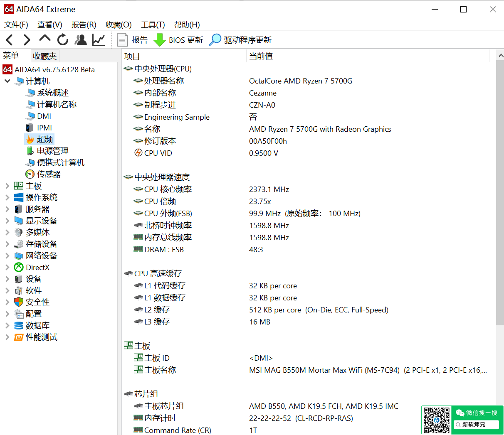Image resolution: width=504 pixels, height=435 pixels.
Task: Go up one level with the up arrow
Action: (44, 39)
